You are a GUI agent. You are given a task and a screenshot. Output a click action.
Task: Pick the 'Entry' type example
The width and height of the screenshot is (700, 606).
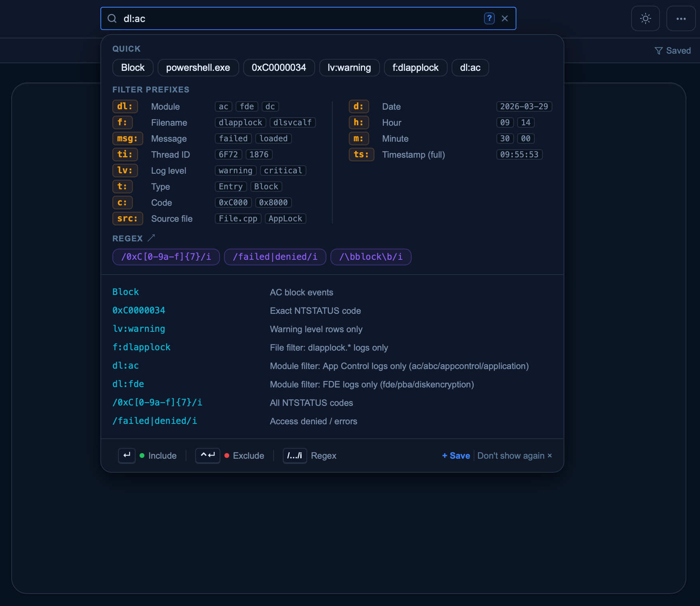point(231,187)
